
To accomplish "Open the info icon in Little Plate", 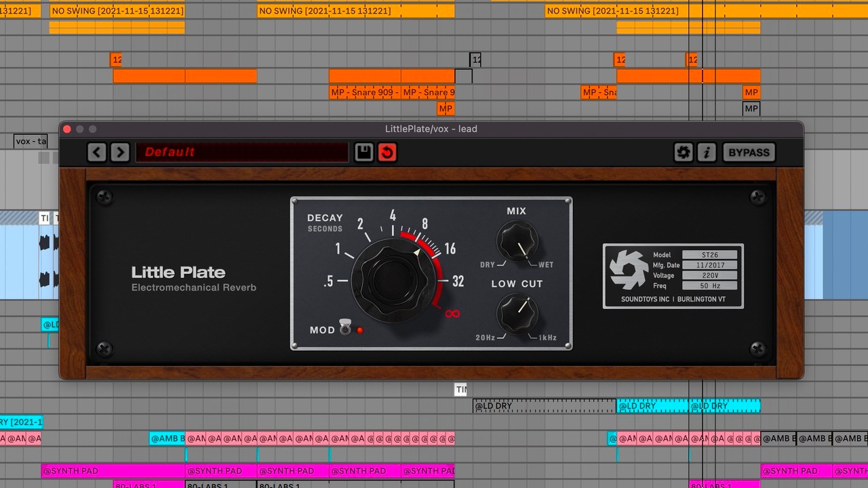I will (x=707, y=152).
